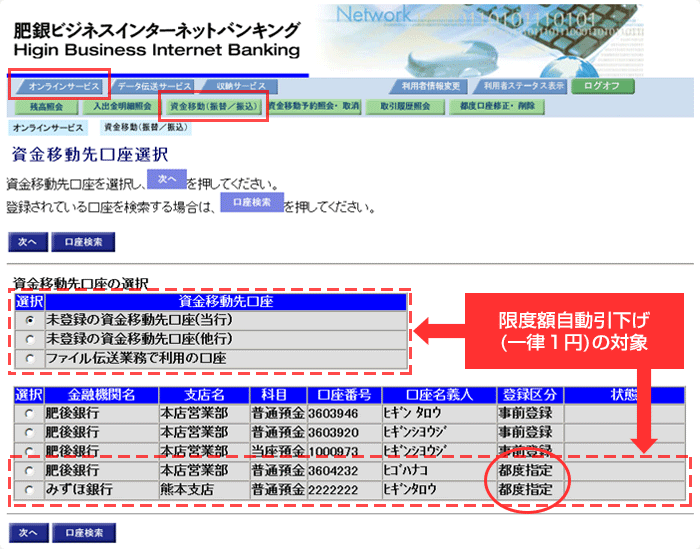Open the 収納サービス tab

(x=240, y=86)
